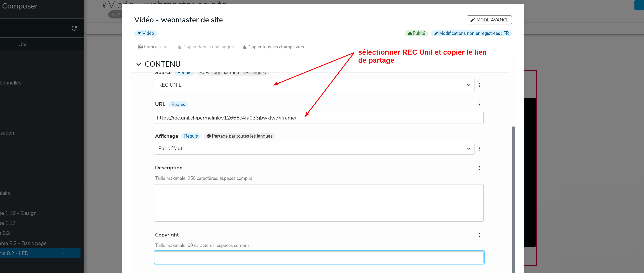Screen dimensions: 644x273
Task: Open three-dot menu next to Source field
Action: 479,85
